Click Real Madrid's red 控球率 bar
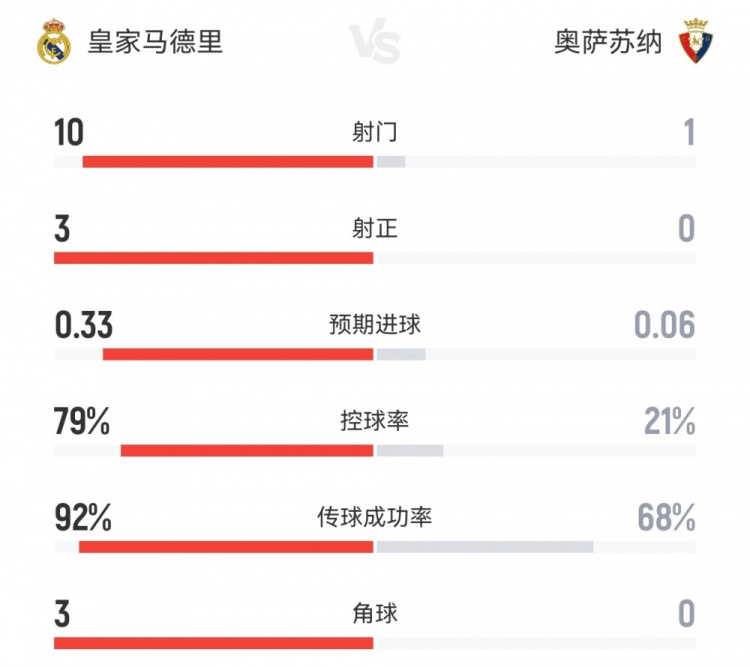This screenshot has height=667, width=750. pos(247,451)
